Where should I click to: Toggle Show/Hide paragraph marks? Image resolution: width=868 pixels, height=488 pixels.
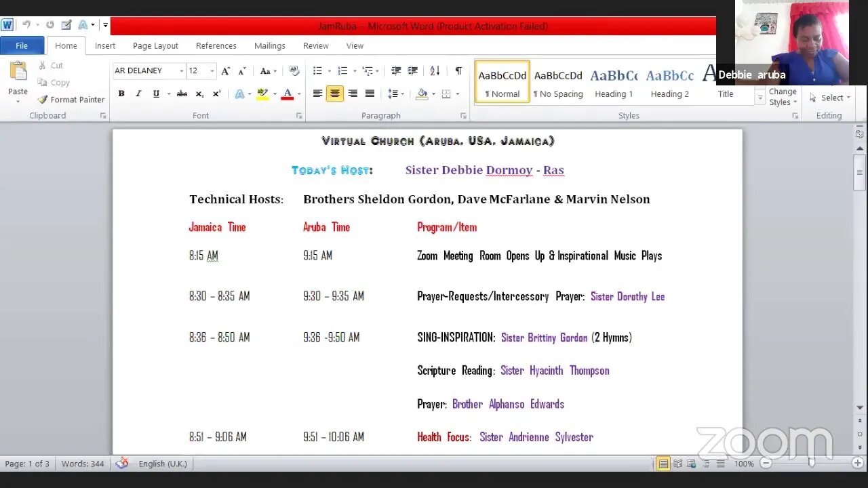click(x=458, y=70)
